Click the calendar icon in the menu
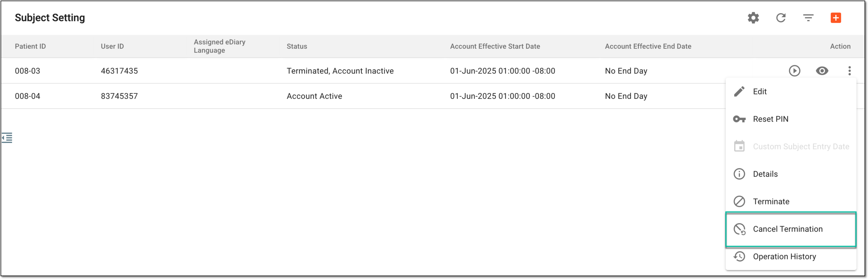 [x=739, y=146]
